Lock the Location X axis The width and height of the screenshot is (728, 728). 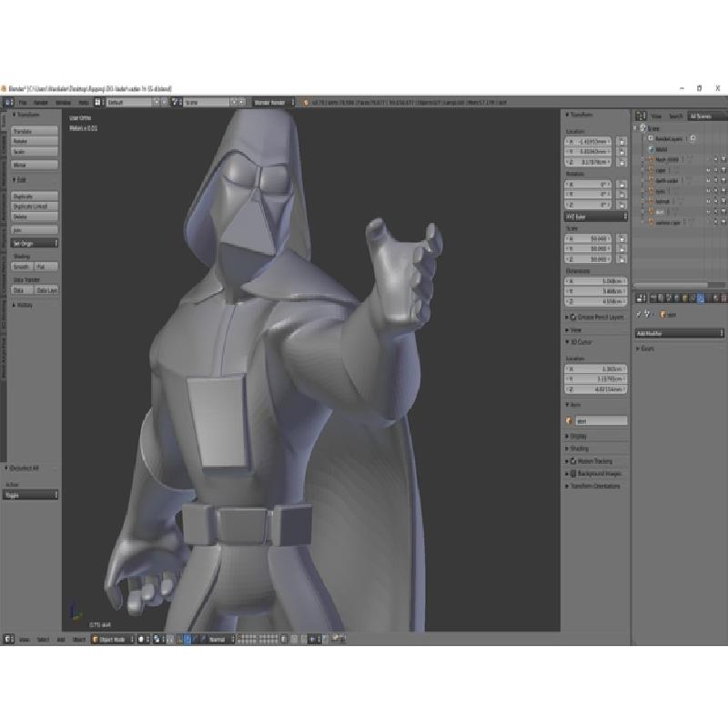(x=622, y=142)
